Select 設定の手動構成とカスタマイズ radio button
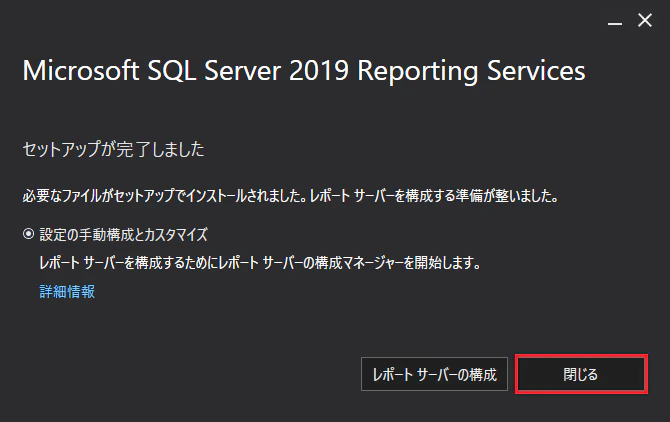 [x=29, y=234]
